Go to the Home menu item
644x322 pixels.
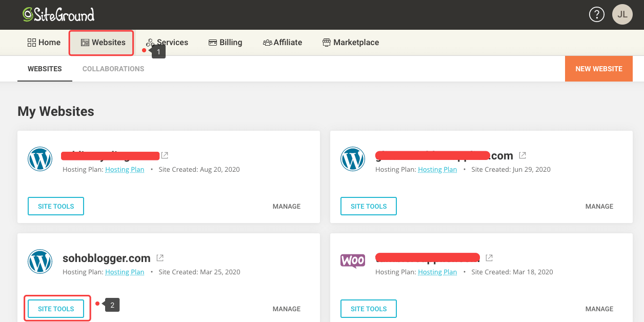[44, 43]
